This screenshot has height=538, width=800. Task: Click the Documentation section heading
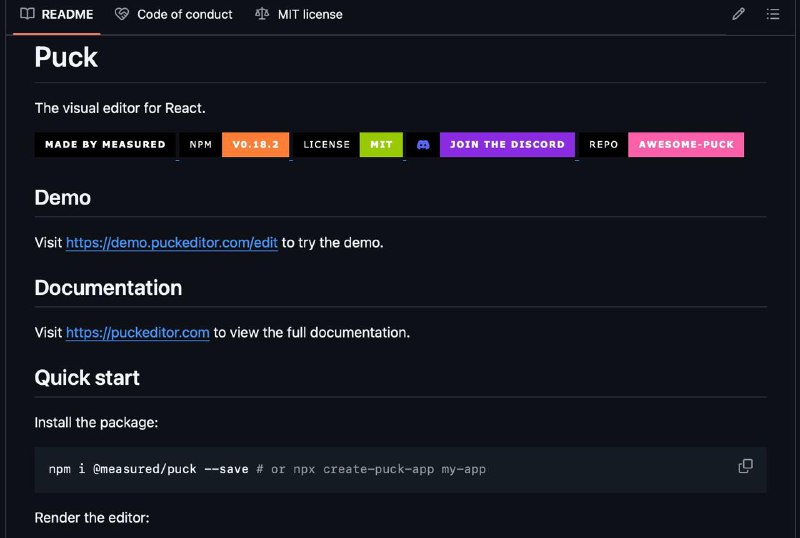click(x=108, y=288)
